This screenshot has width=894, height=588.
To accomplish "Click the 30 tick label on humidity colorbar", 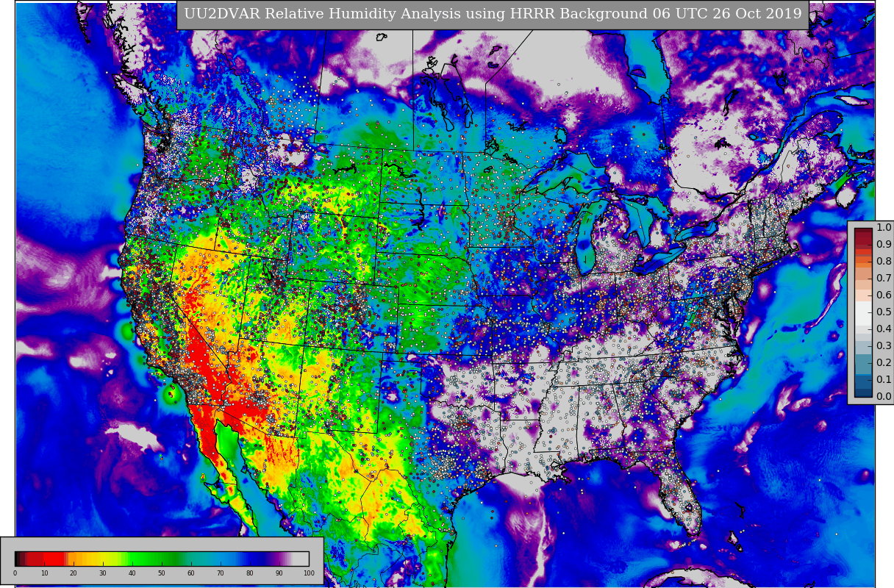I will click(103, 573).
